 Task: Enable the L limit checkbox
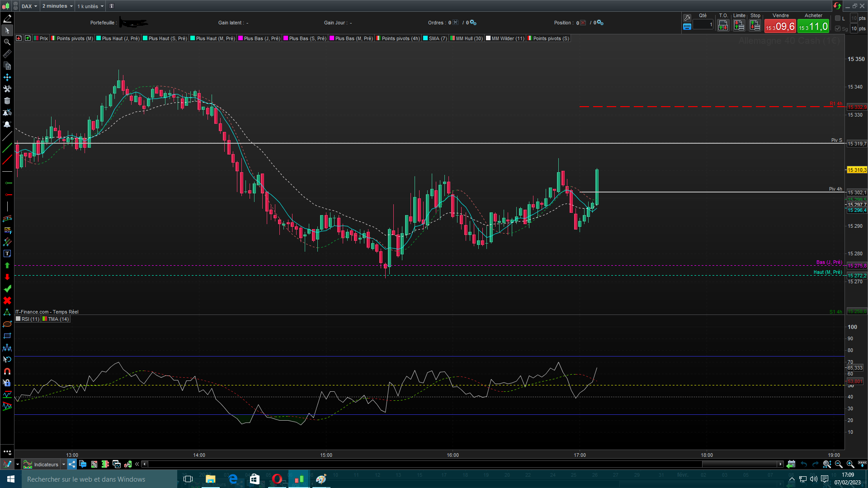point(838,18)
